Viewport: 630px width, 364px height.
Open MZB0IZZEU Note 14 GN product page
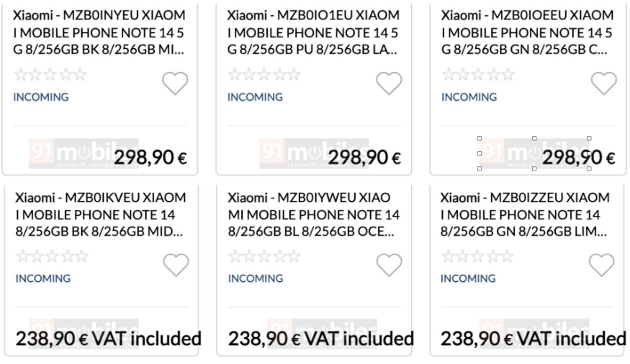(526, 214)
